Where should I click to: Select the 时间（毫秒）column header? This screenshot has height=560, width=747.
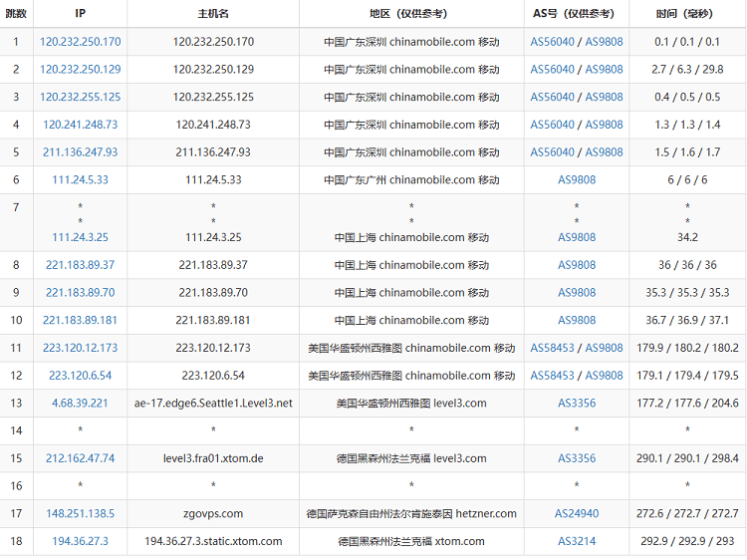(687, 13)
